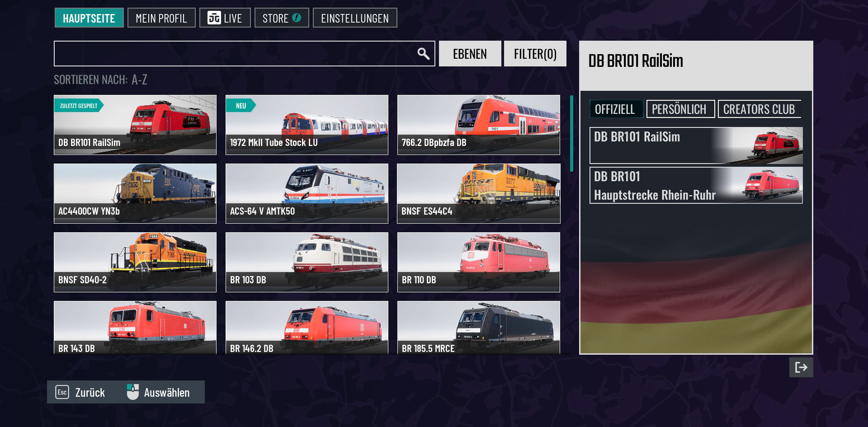This screenshot has width=868, height=427.
Task: Switch to the PERSÖNLICH tab
Action: [680, 109]
